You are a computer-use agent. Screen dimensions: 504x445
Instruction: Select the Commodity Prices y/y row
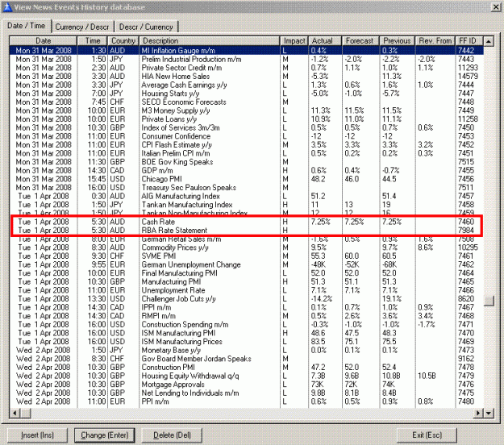tap(246, 247)
